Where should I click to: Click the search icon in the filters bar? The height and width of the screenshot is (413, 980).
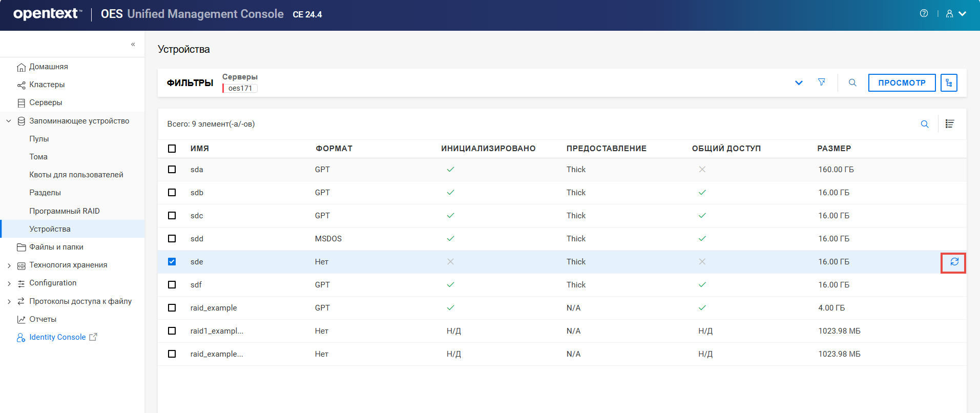point(852,82)
